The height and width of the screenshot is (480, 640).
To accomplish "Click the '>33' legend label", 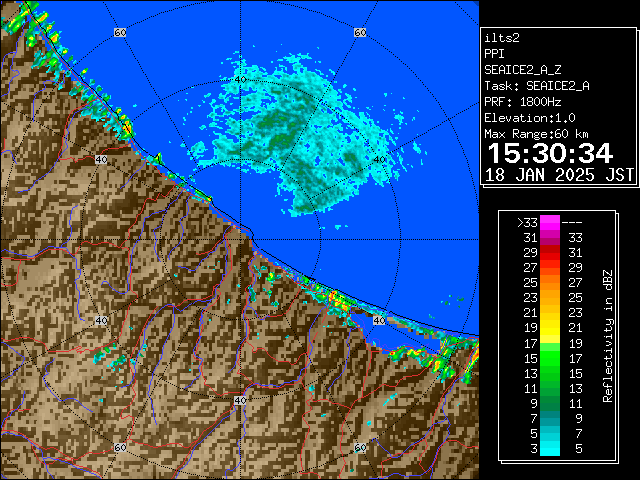I will click(527, 223).
